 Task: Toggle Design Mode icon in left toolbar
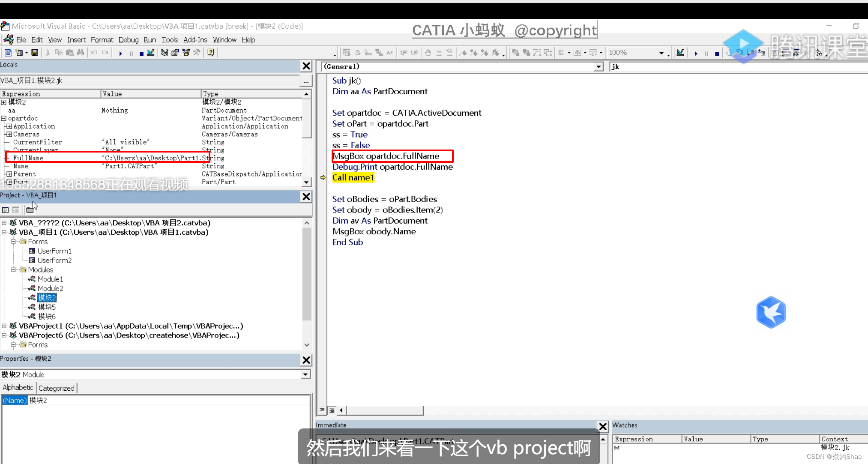[151, 53]
